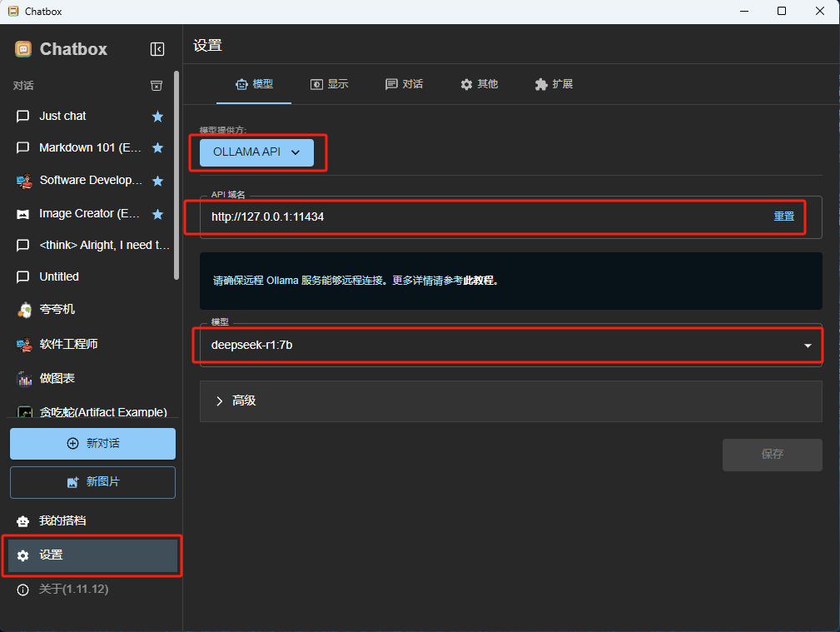
Task: Click the Markdown 101 chat bubble icon
Action: click(22, 148)
